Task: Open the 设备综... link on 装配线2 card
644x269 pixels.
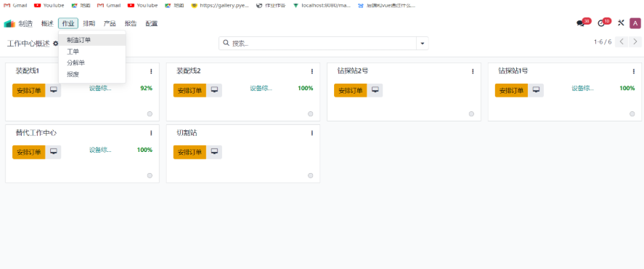Action: coord(261,88)
